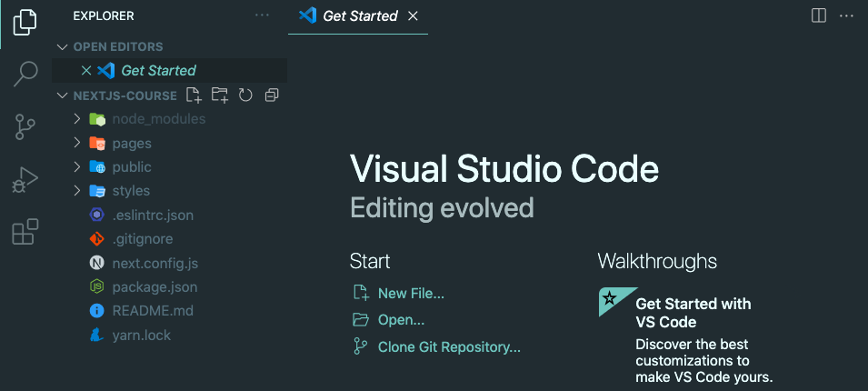Select styles folder name
Viewport: 868px width, 391px height.
click(x=131, y=191)
